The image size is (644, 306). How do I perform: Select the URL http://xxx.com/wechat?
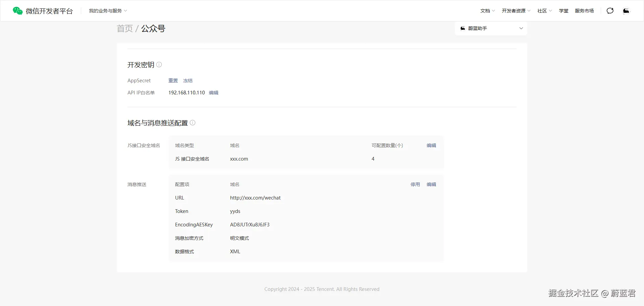(255, 198)
